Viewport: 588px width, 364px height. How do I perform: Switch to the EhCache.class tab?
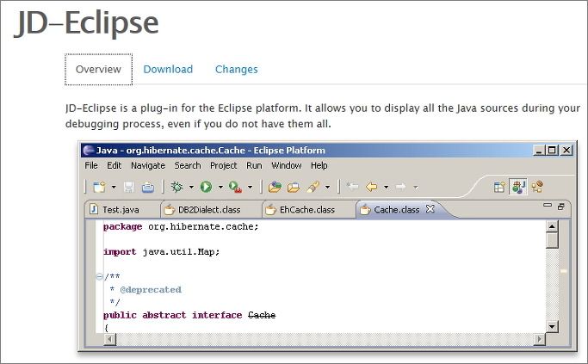pos(307,210)
